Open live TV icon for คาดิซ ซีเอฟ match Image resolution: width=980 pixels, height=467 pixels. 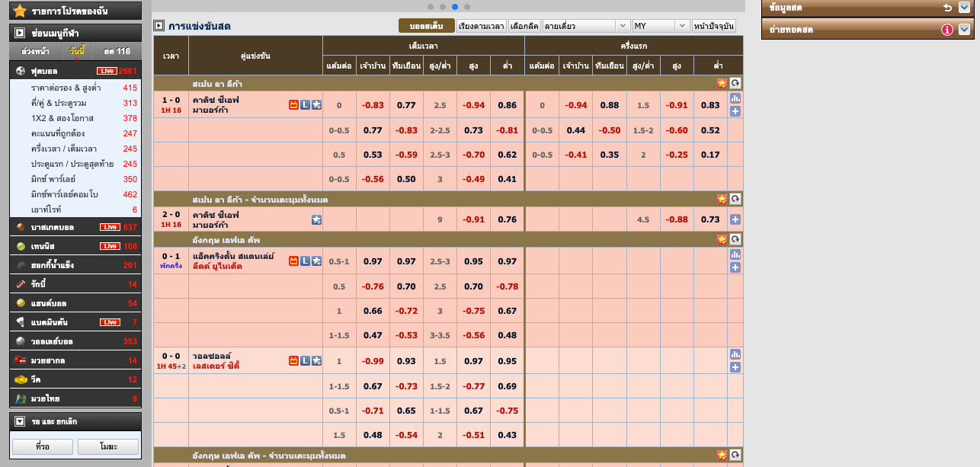[293, 104]
